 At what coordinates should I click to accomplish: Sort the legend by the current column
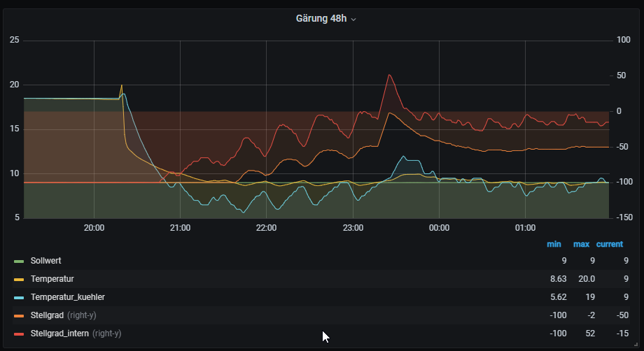pos(609,244)
